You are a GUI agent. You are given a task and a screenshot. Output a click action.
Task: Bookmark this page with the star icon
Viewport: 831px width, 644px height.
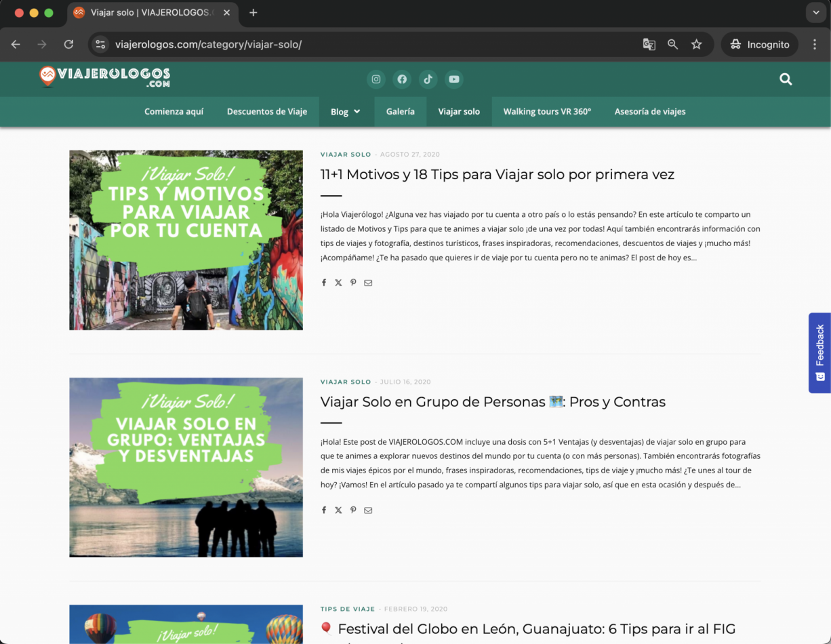(x=696, y=44)
